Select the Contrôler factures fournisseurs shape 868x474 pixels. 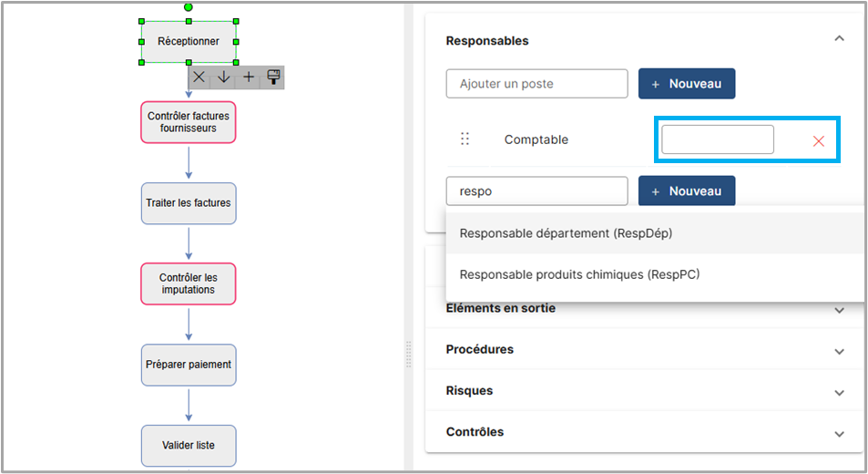(x=189, y=122)
